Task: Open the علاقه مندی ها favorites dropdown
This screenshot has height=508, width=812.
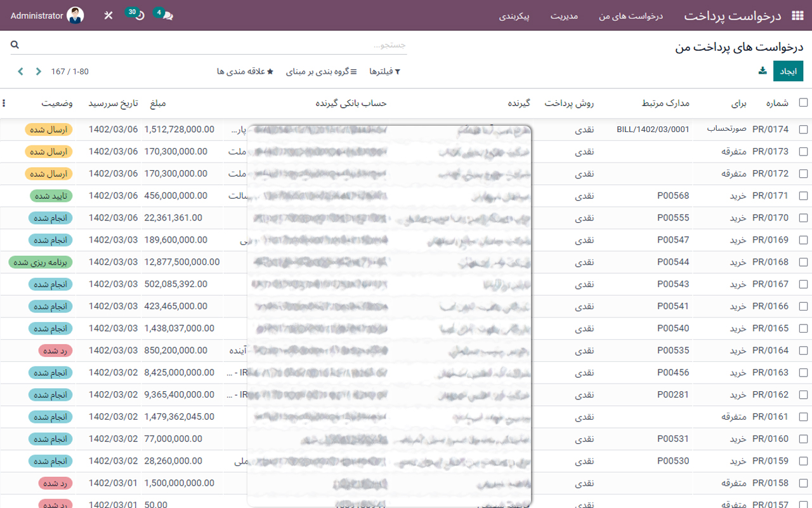Action: tap(245, 72)
